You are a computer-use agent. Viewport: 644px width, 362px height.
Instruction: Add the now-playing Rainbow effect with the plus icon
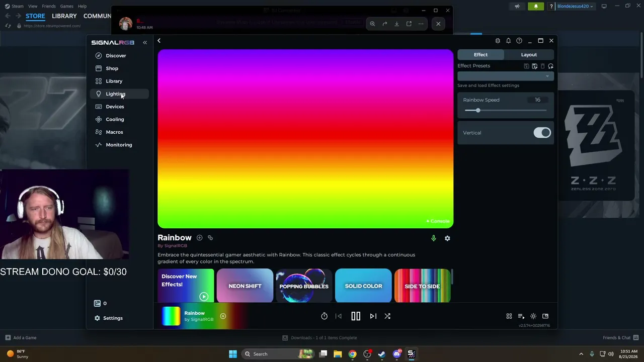tap(223, 316)
